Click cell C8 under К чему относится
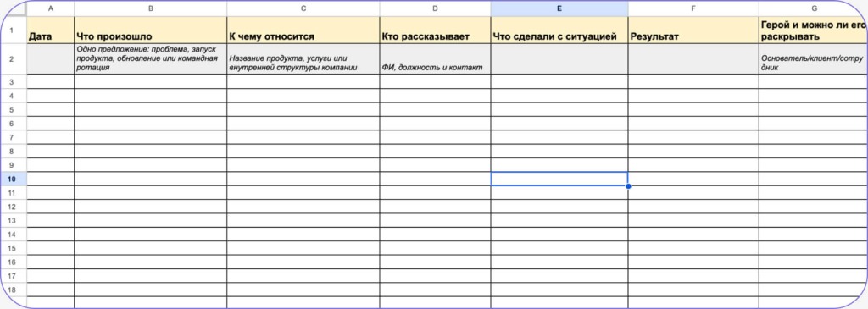The height and width of the screenshot is (309, 868). (x=303, y=151)
